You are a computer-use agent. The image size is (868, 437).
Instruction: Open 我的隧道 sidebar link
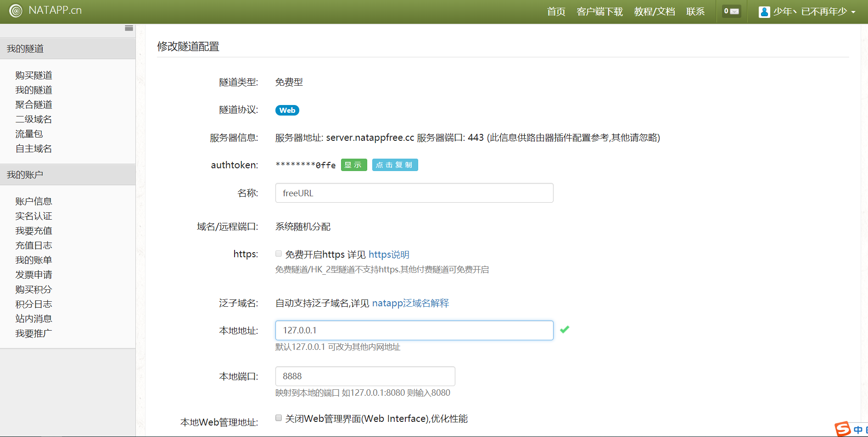point(34,90)
